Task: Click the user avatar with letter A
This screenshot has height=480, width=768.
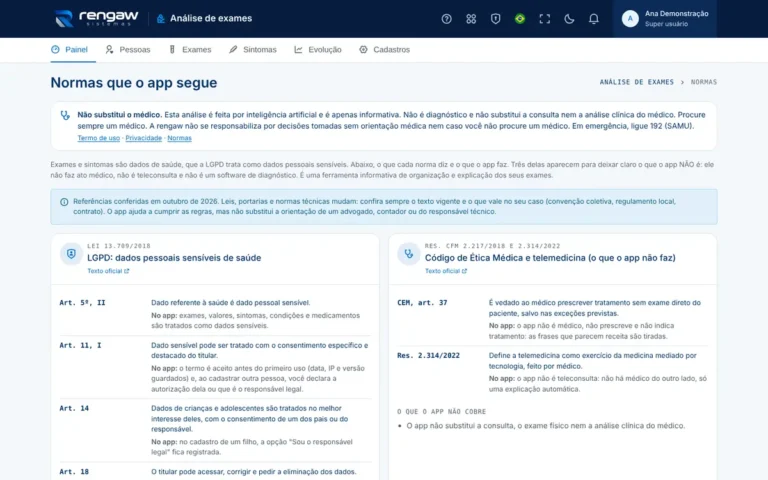Action: coord(630,19)
